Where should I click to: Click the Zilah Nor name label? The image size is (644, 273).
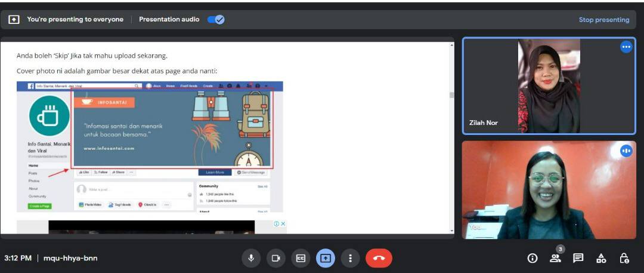pos(484,122)
